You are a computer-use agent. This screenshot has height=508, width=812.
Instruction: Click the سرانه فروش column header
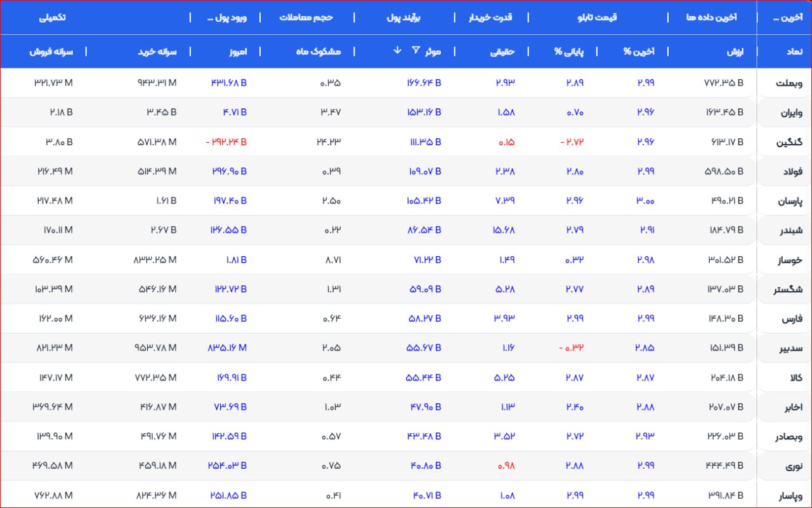coord(51,51)
